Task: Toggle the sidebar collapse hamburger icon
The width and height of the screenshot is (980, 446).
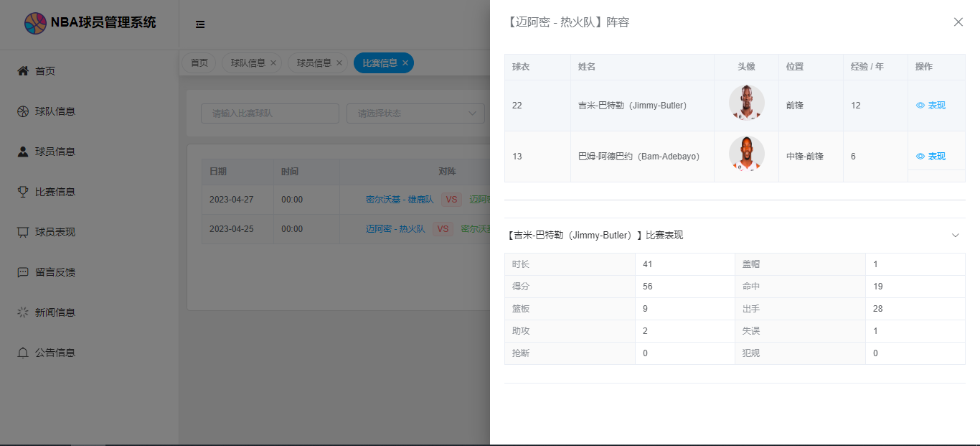Action: [x=200, y=24]
